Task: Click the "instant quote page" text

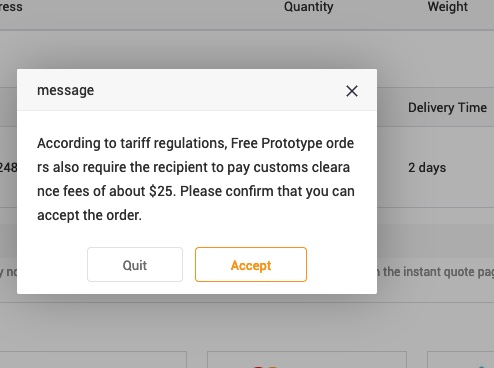Action: pos(438,272)
